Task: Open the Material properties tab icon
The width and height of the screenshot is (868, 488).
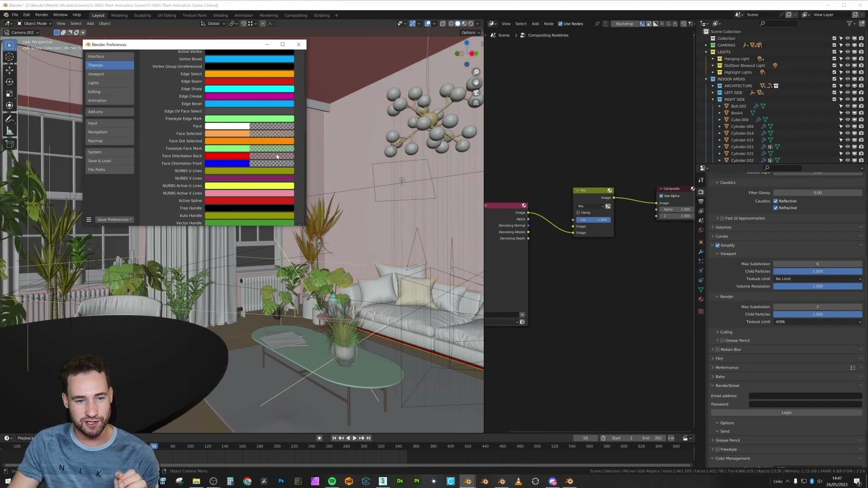Action: (701, 299)
